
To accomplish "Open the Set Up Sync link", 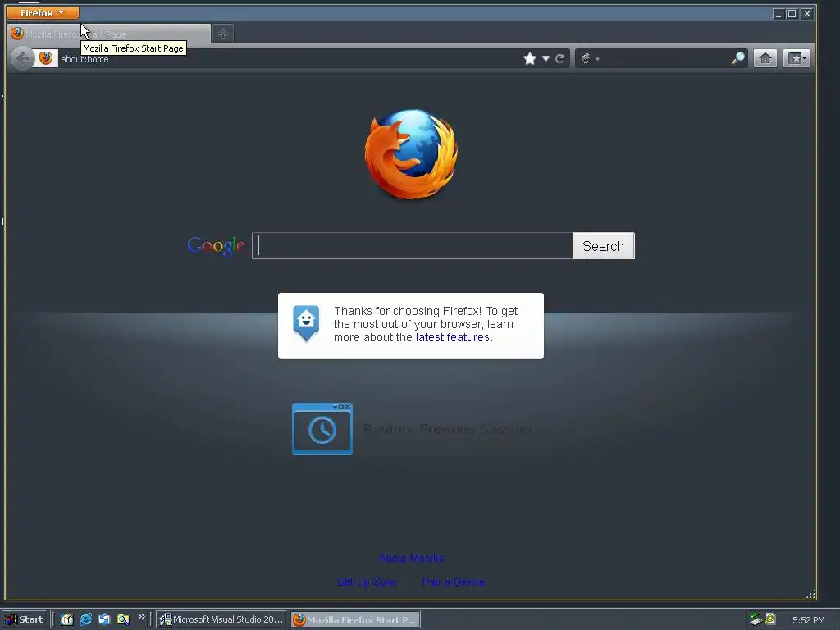I will click(367, 582).
